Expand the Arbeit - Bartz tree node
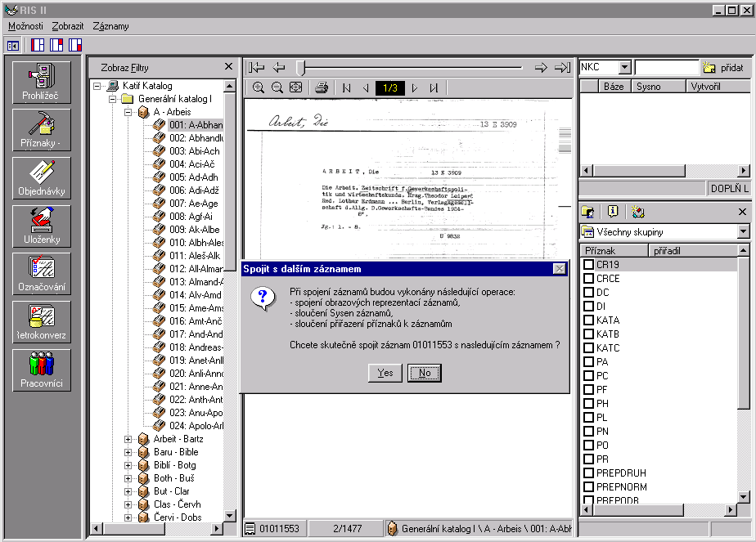 point(128,439)
